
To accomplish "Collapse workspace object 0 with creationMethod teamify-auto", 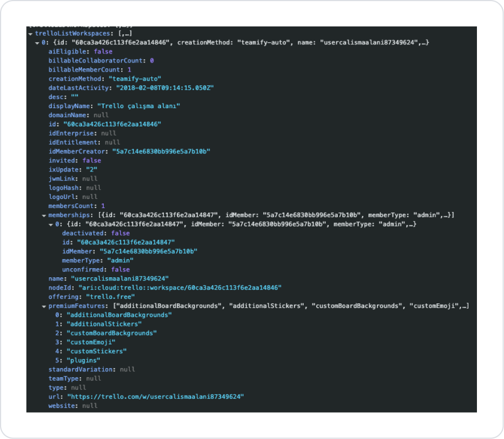I will 37,43.
